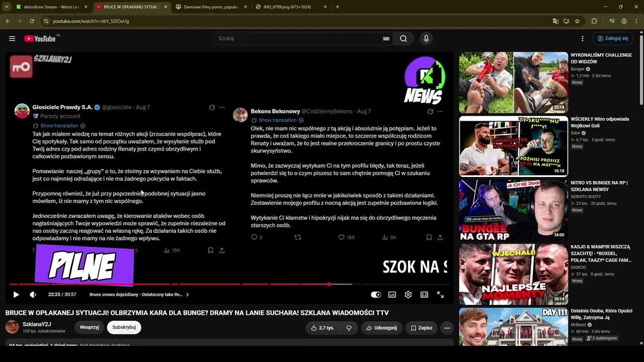
Task: Open more actions menu beside Zapisz
Action: pos(447,328)
